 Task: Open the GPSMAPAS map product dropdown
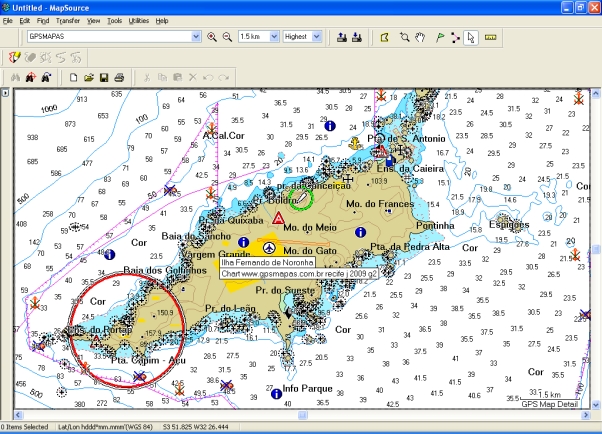(x=196, y=37)
